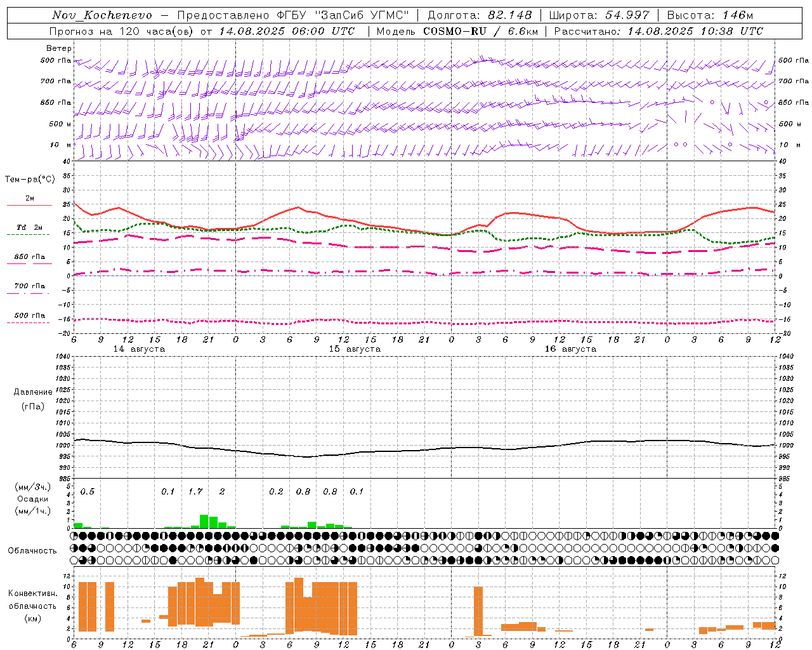Viewport: 812px width, 650px height.
Task: Click the 15 августа date label
Action: 355,349
